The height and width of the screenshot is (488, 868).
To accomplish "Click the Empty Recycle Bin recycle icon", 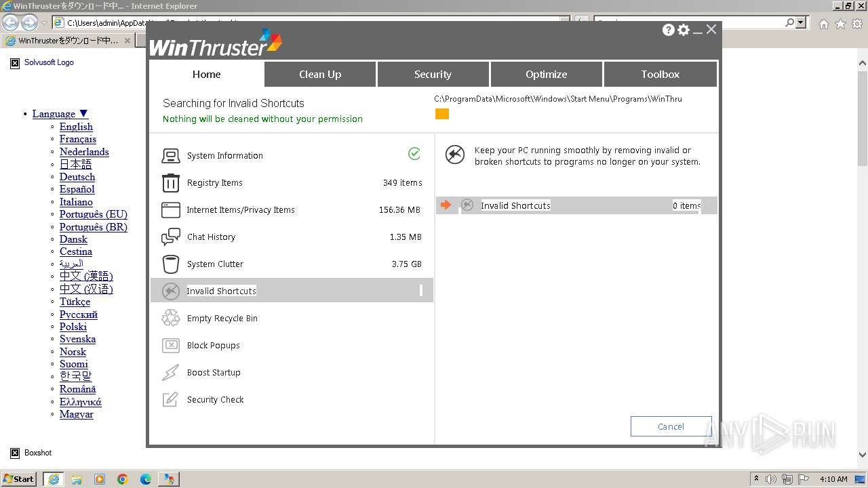I will click(x=171, y=319).
